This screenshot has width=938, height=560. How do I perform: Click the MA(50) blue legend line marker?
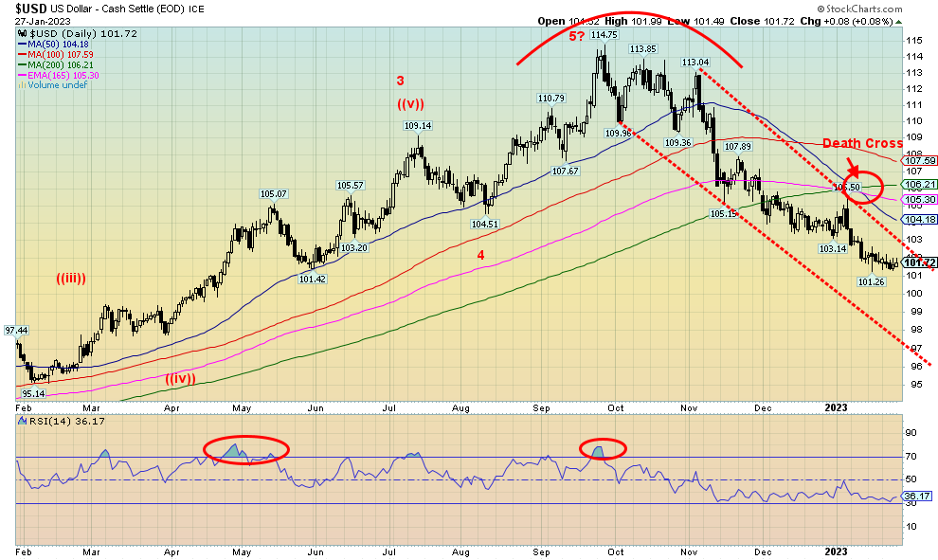[x=20, y=44]
